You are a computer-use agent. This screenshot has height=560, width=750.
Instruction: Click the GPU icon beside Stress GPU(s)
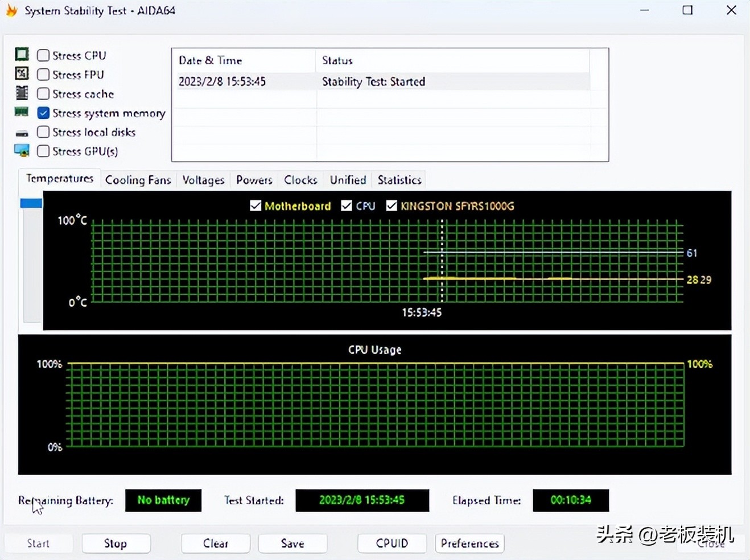tap(21, 150)
